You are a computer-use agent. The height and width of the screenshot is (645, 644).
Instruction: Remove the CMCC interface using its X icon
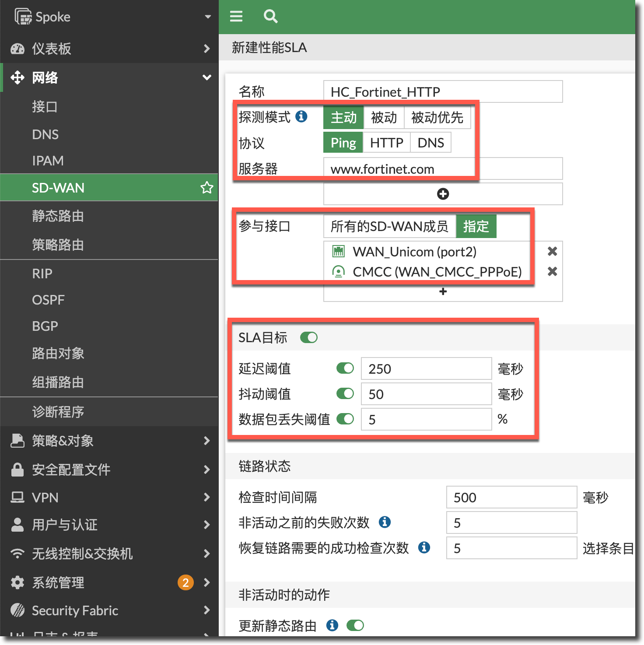click(x=552, y=272)
